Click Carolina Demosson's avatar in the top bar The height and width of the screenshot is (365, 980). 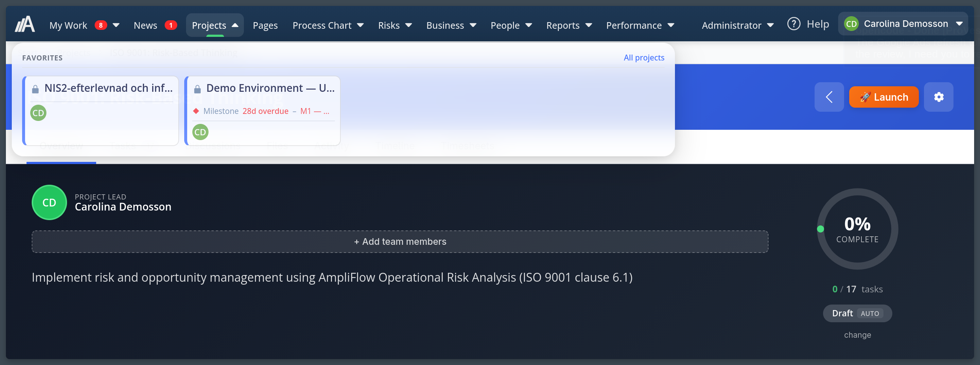[851, 23]
